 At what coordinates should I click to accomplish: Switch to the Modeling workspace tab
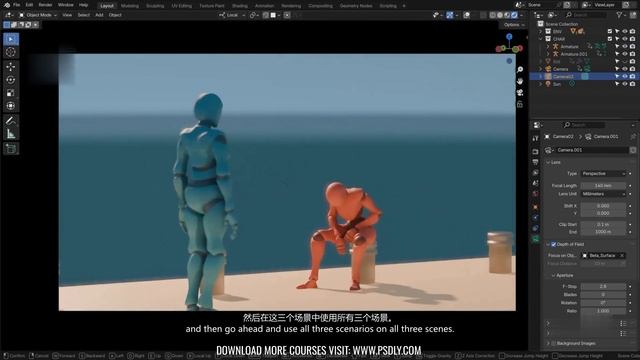point(130,6)
